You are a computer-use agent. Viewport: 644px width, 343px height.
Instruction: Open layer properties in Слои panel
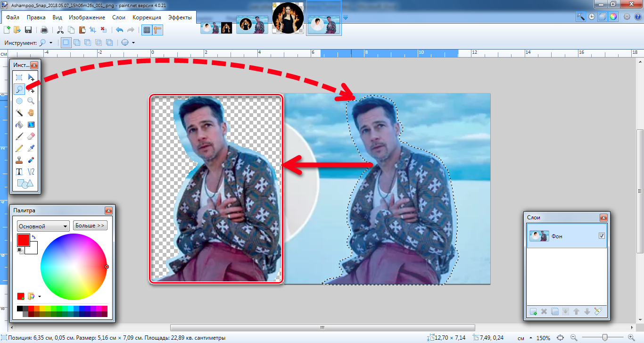[599, 311]
